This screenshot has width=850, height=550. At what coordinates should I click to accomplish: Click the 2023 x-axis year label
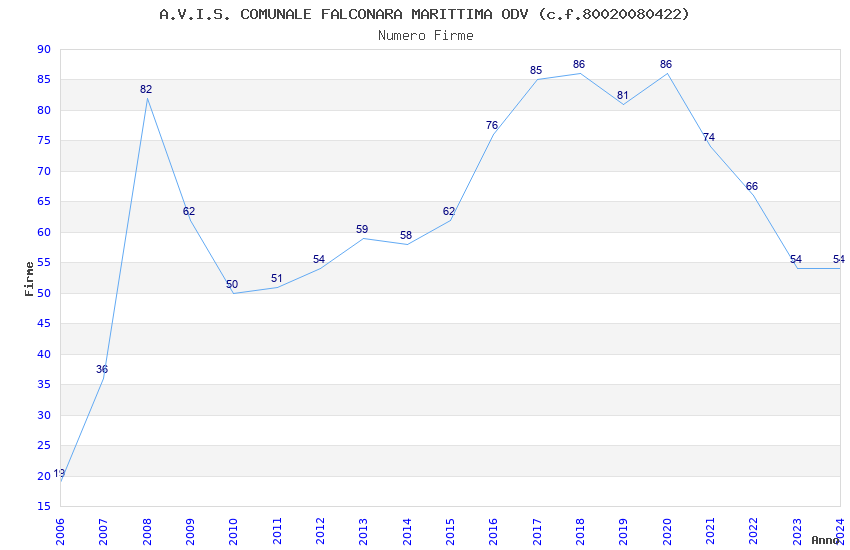[x=797, y=531]
